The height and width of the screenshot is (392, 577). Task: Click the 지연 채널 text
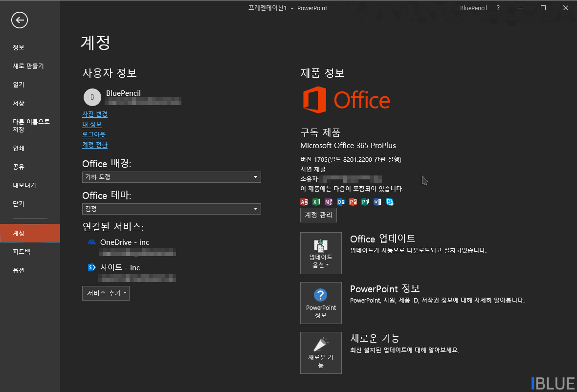coord(313,169)
